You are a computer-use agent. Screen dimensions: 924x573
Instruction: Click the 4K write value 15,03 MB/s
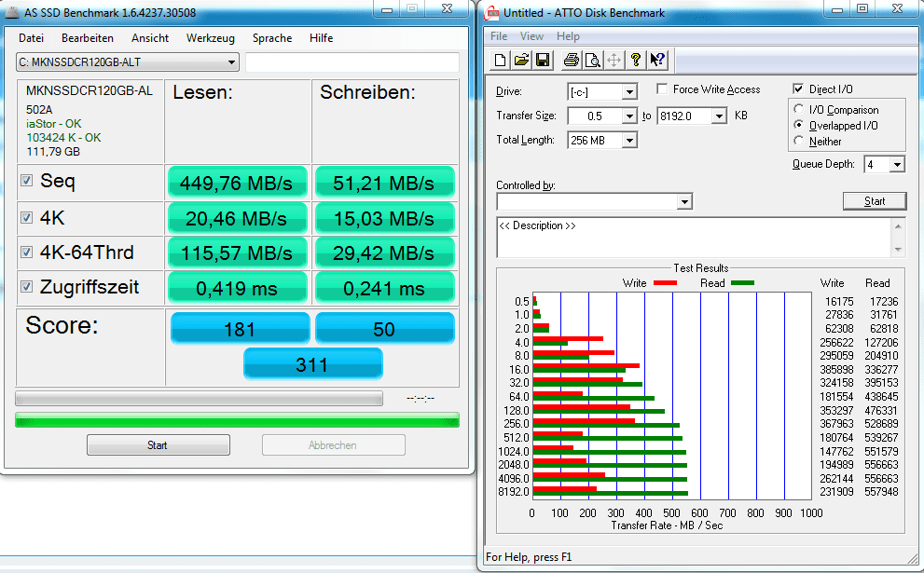click(x=384, y=218)
